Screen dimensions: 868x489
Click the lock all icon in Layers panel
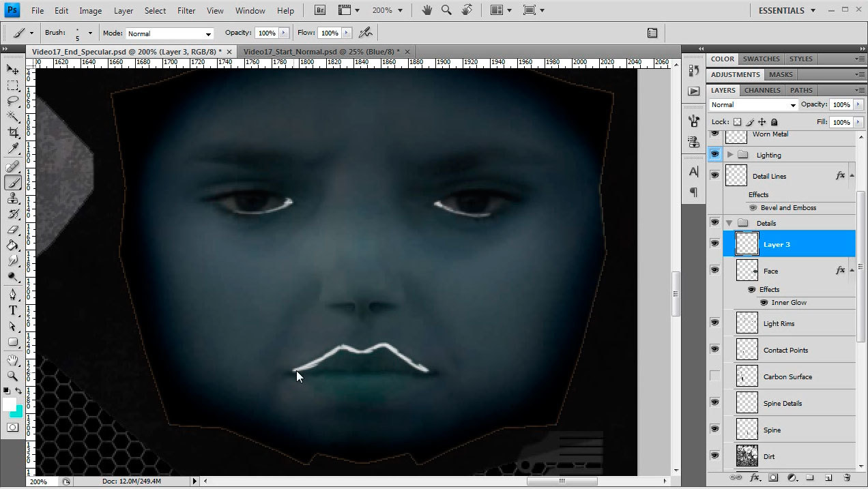pos(775,122)
